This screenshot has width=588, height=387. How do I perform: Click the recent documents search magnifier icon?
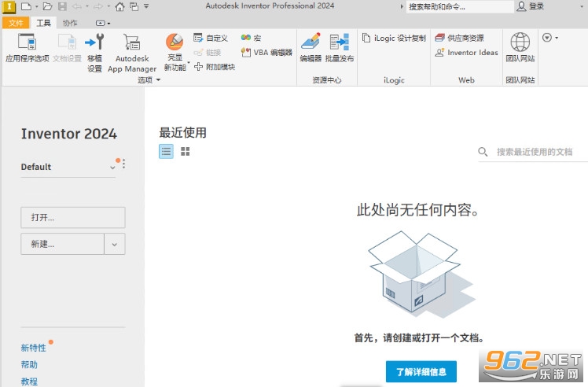pyautogui.click(x=483, y=152)
